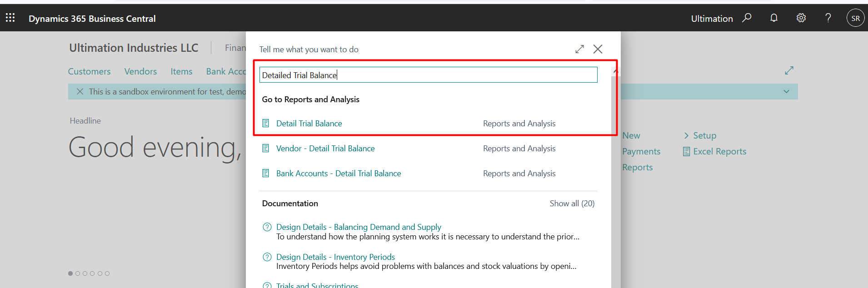Open SR user account avatar

click(x=855, y=18)
